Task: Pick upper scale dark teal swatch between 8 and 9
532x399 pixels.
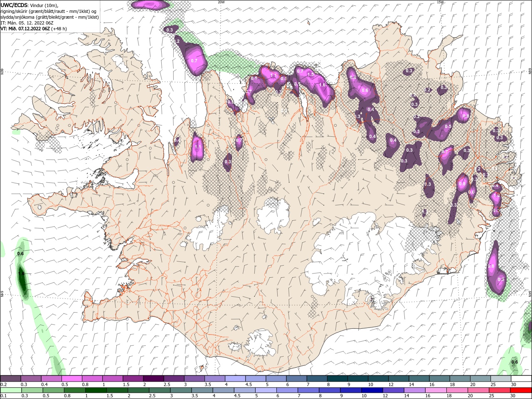Action: point(337,379)
